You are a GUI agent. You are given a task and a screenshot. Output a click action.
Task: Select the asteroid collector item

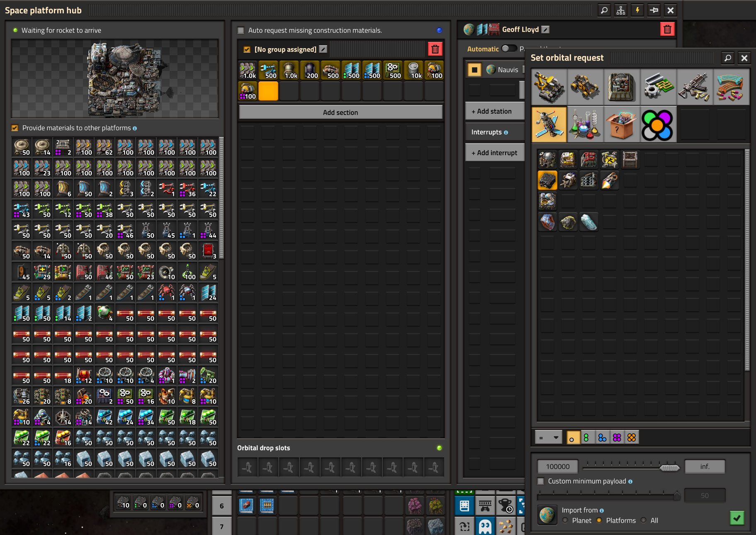568,181
